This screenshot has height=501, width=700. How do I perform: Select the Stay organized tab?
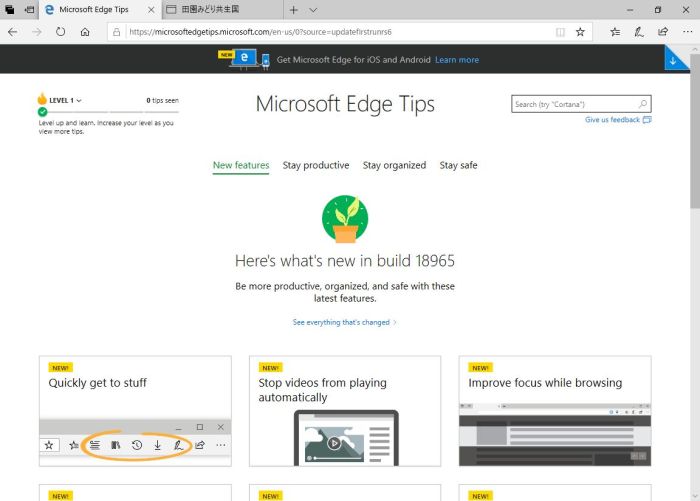394,165
